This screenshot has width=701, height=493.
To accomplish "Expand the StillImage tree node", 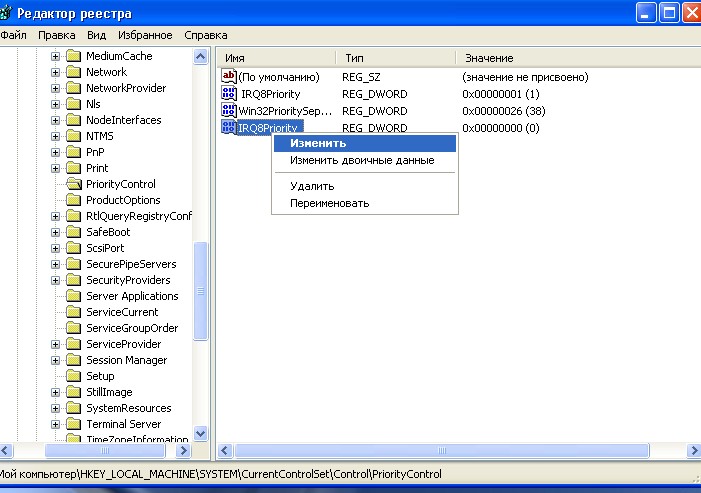I will click(55, 393).
